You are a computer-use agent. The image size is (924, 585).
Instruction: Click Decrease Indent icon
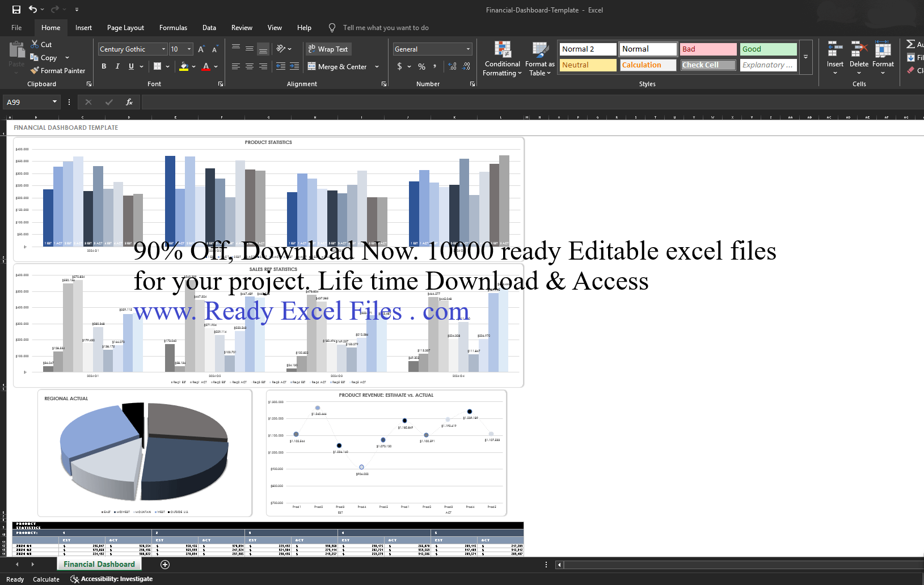(281, 66)
